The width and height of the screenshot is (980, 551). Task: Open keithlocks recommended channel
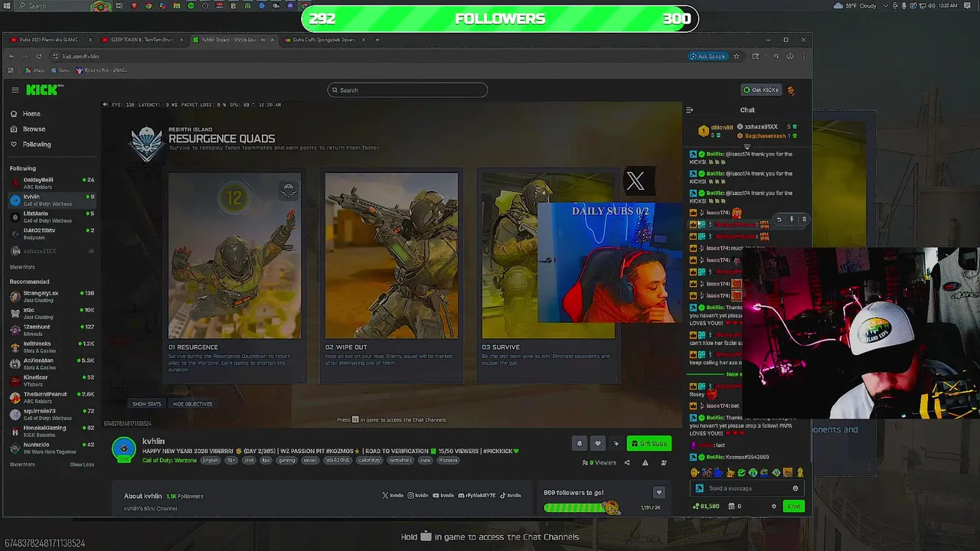point(51,347)
